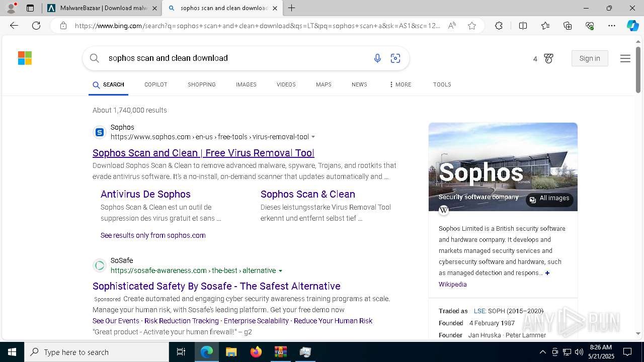Viewport: 644px width, 362px height.
Task: Open the Collections icon
Action: (x=568, y=26)
